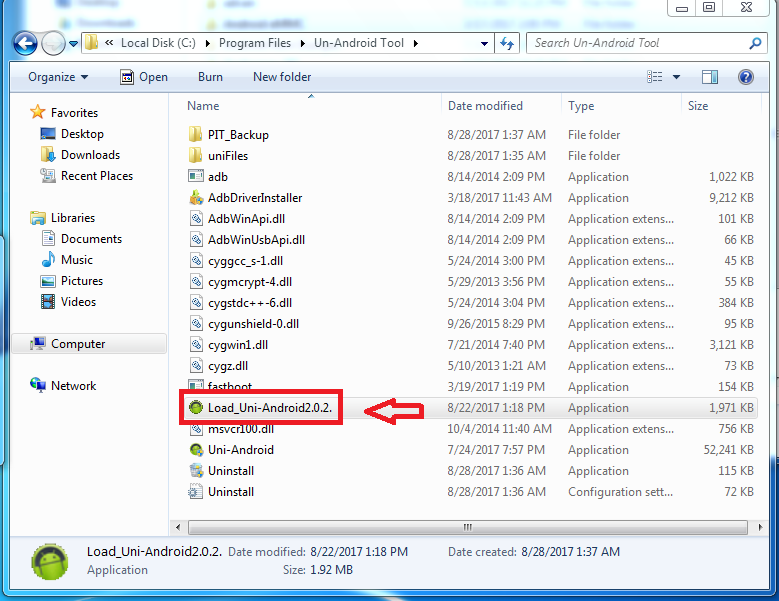Open the view options dropdown arrow
This screenshot has height=601, width=779.
tap(676, 77)
